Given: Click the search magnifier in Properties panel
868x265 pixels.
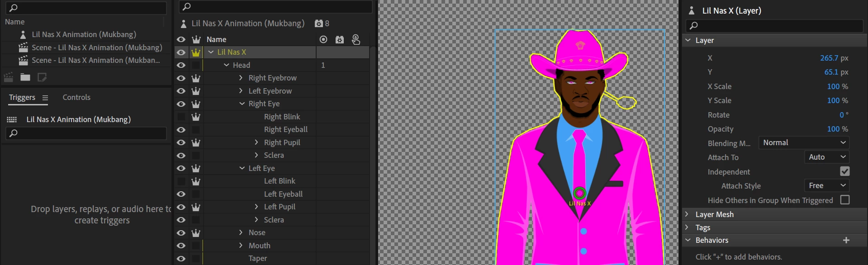Looking at the screenshot, I should click(x=694, y=26).
